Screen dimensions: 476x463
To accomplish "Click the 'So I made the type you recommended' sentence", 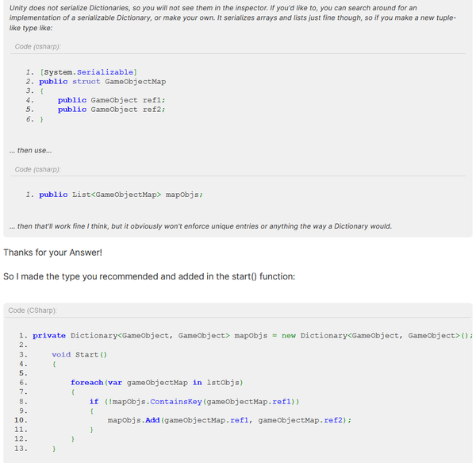I will [x=149, y=276].
